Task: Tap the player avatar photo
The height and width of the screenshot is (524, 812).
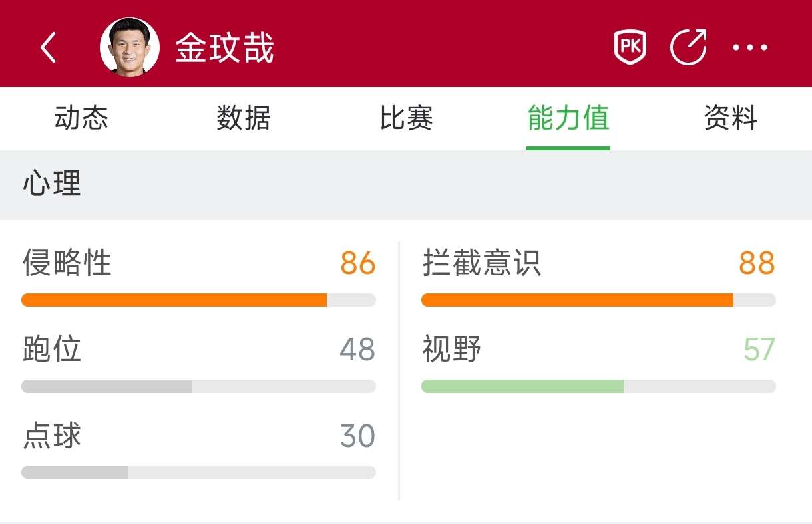Action: coord(130,48)
